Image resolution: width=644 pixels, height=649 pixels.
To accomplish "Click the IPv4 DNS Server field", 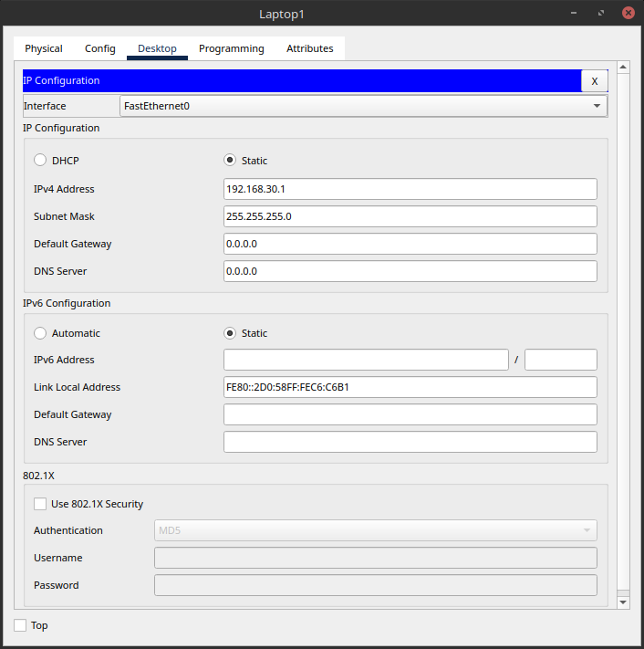I will tap(410, 271).
